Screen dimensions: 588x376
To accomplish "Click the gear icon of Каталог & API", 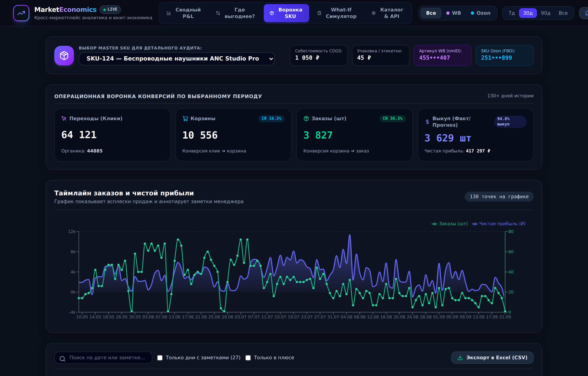I will point(374,13).
